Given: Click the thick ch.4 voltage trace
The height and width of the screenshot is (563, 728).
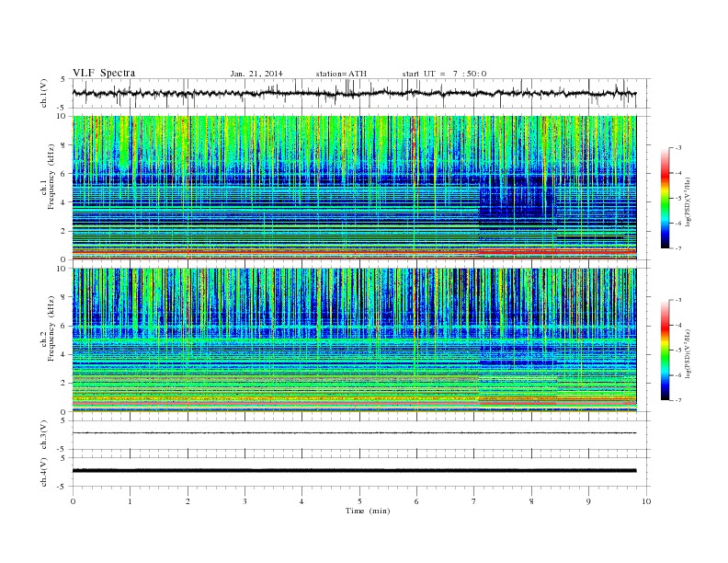Looking at the screenshot, I should [x=354, y=471].
